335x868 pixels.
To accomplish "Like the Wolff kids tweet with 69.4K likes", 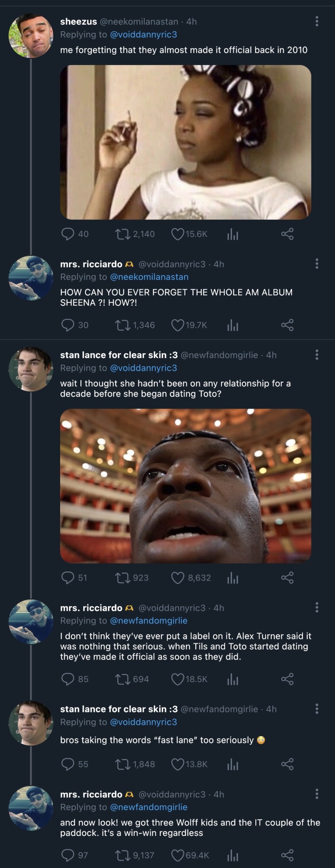I will click(178, 855).
